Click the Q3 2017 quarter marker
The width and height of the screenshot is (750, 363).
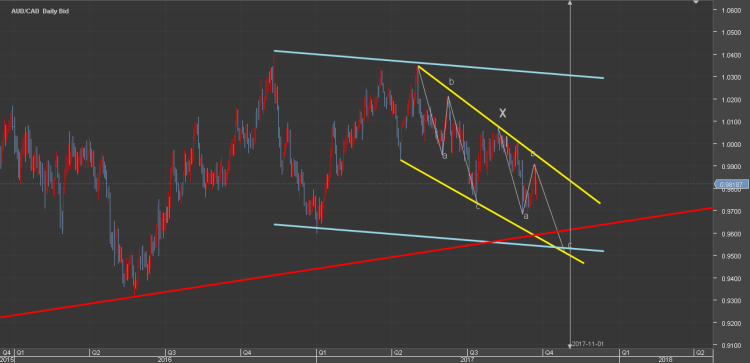473,352
